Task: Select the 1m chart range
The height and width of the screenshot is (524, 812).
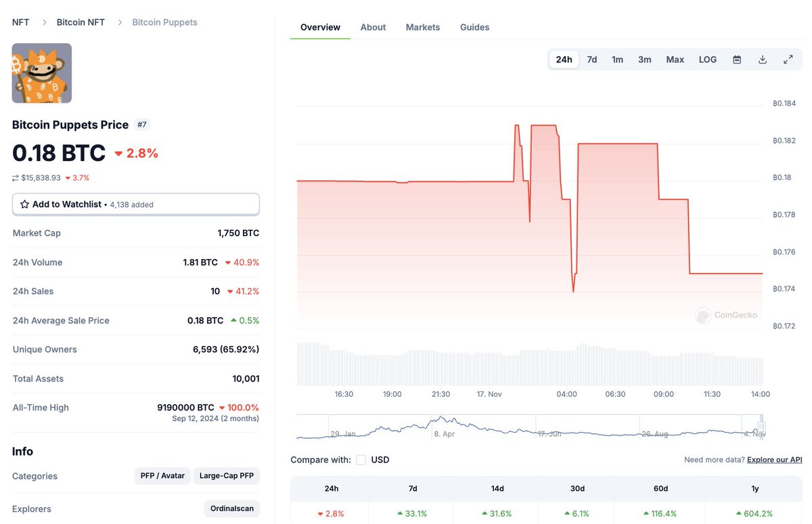Action: tap(618, 59)
